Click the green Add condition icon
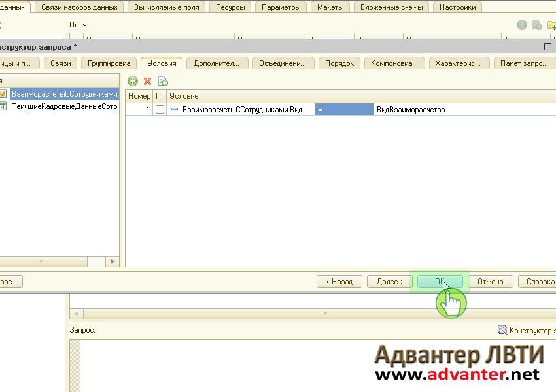The width and height of the screenshot is (556, 392). tap(133, 81)
